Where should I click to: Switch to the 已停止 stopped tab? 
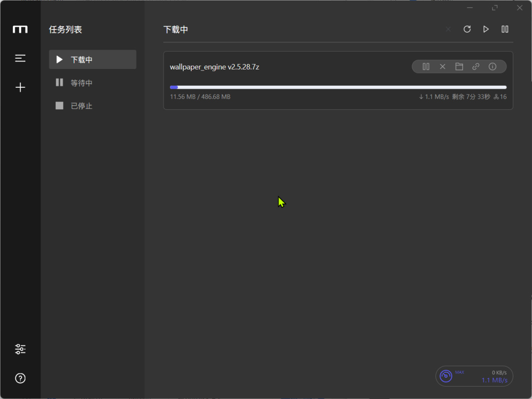(x=93, y=105)
